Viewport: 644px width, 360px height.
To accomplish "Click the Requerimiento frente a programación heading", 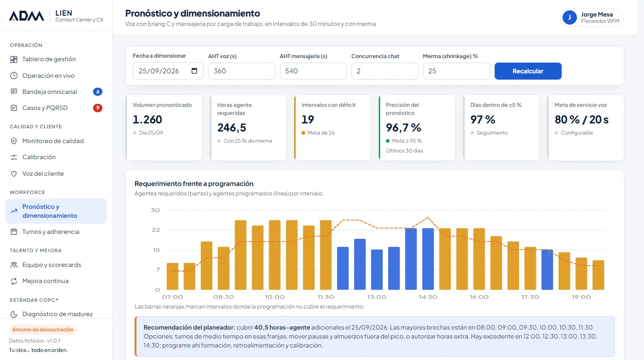I will [194, 183].
